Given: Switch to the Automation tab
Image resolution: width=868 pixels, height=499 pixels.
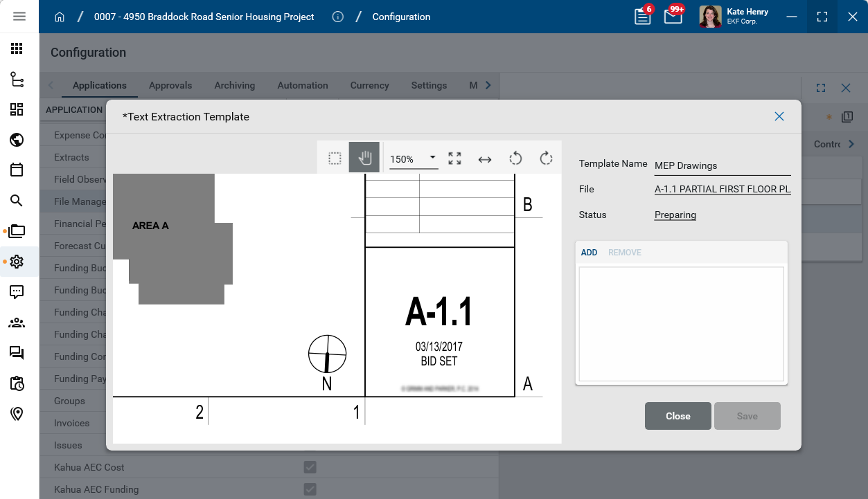Looking at the screenshot, I should (x=303, y=85).
